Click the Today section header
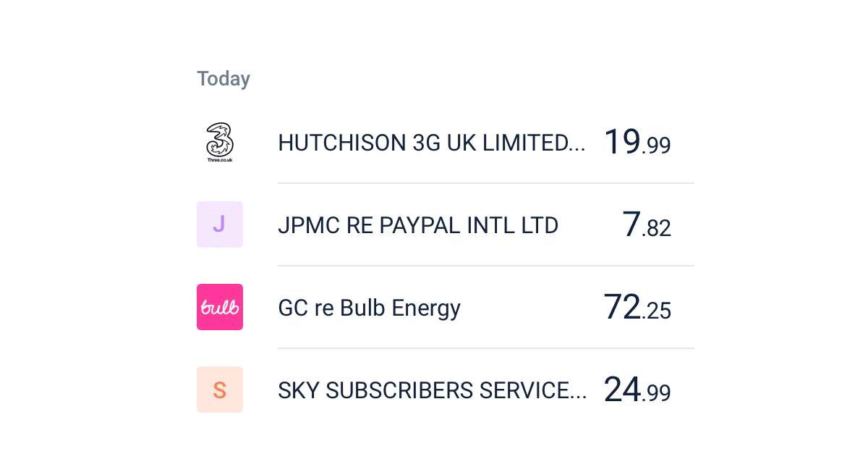The height and width of the screenshot is (475, 868). 224,78
